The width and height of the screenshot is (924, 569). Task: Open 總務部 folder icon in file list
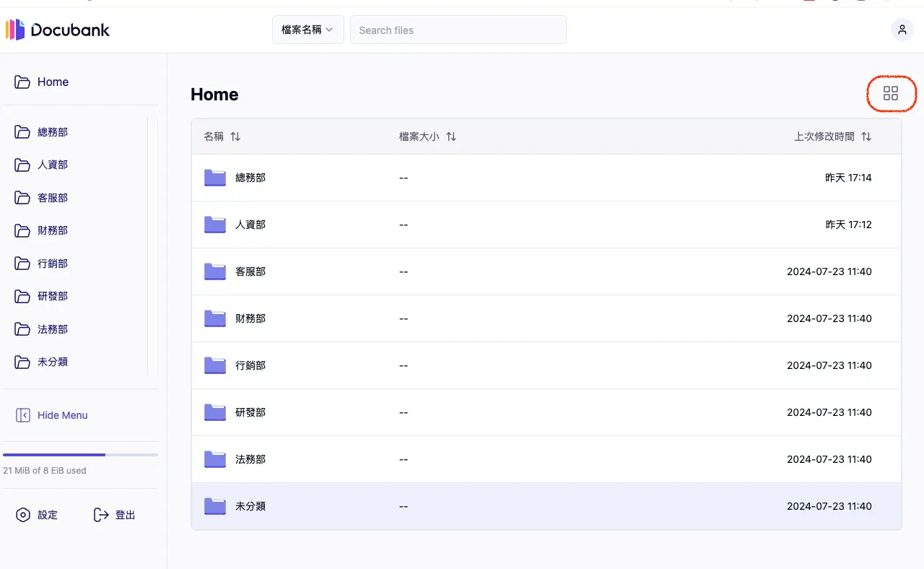pos(215,178)
